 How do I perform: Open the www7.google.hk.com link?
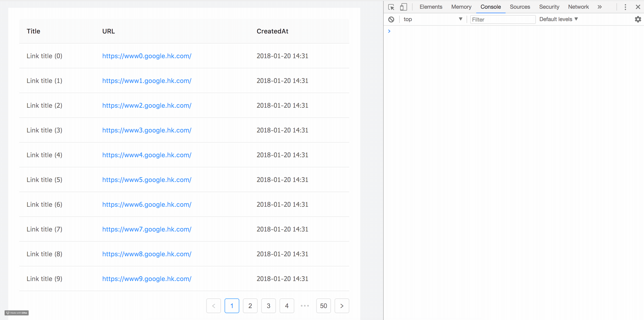[147, 229]
